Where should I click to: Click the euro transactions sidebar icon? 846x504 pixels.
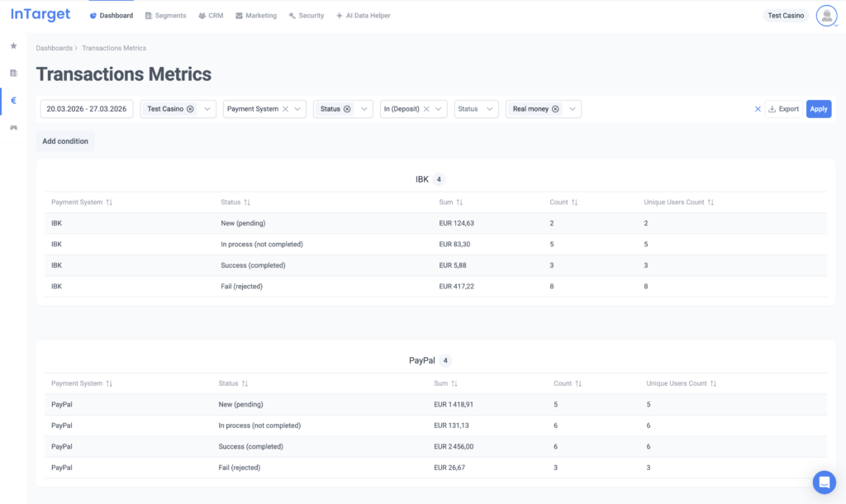(13, 101)
